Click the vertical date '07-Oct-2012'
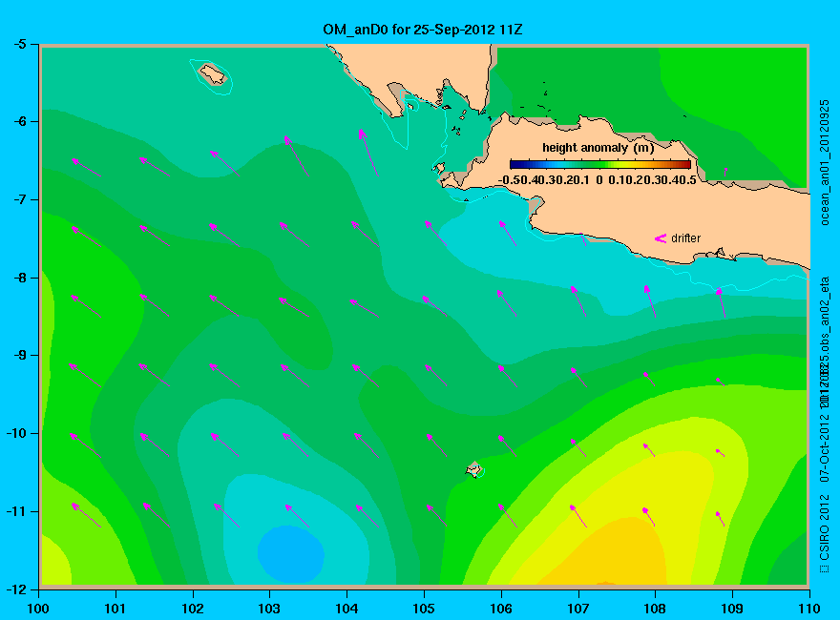 (825, 446)
